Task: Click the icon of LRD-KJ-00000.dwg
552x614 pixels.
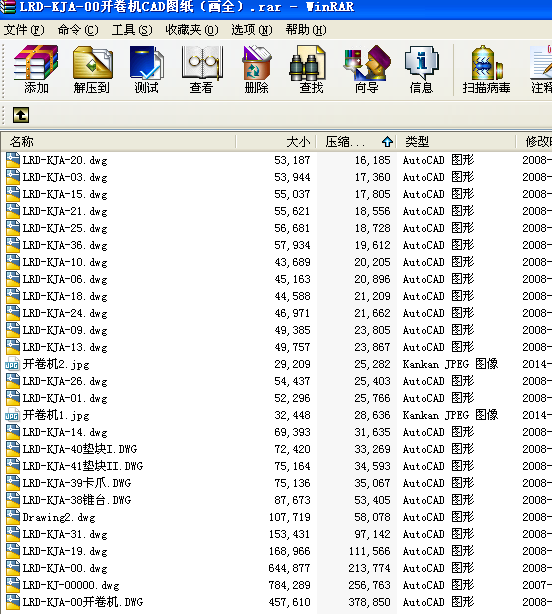Action: 13,585
